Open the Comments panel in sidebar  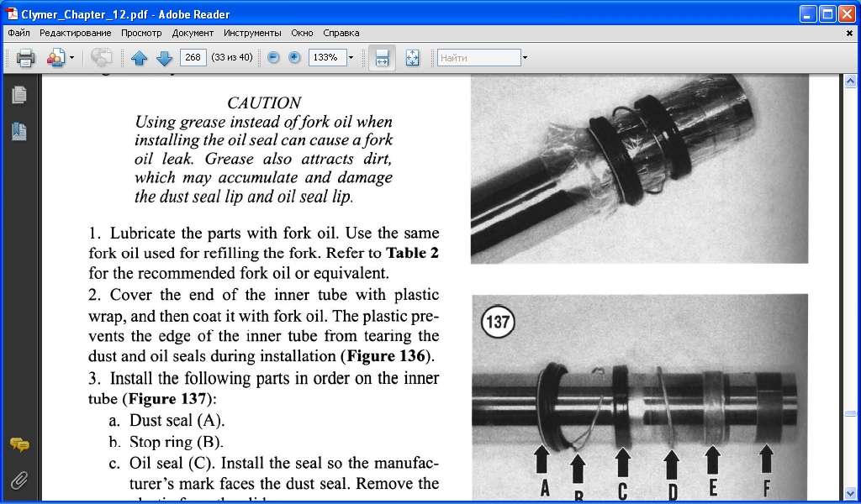19,444
